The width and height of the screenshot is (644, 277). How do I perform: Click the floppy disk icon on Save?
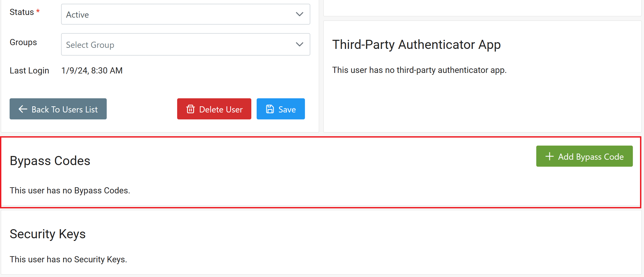[270, 109]
